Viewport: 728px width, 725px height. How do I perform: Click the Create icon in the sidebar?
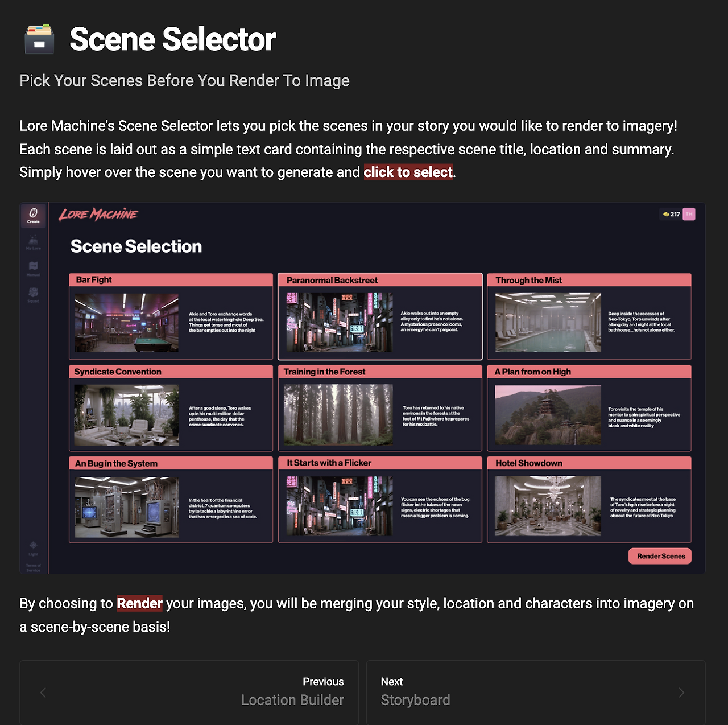34,216
